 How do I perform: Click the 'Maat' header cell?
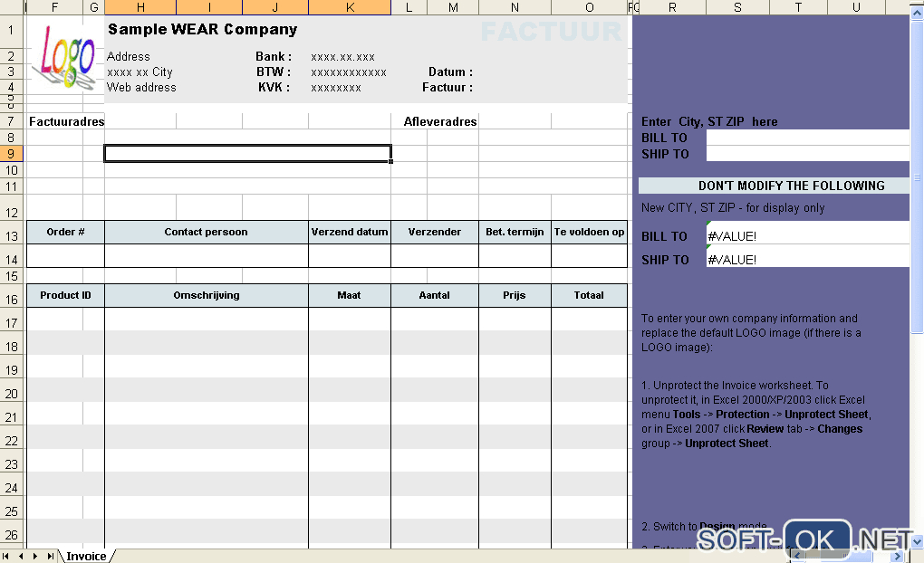tap(350, 296)
